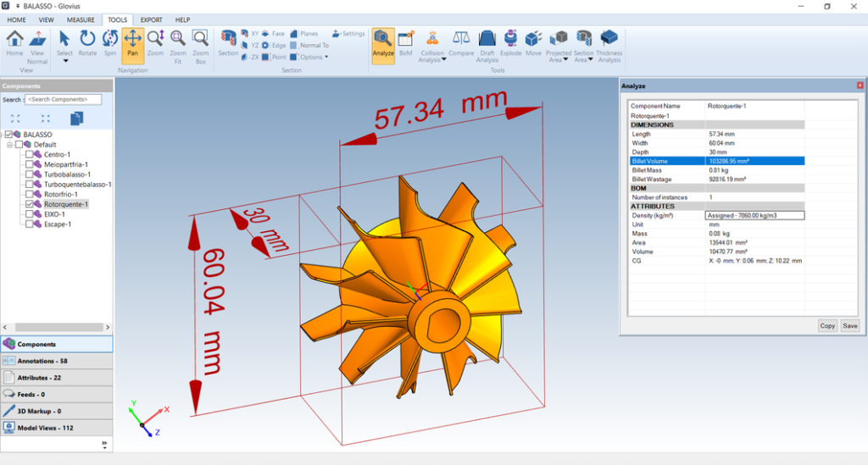Click the expand all components icon

(15, 119)
